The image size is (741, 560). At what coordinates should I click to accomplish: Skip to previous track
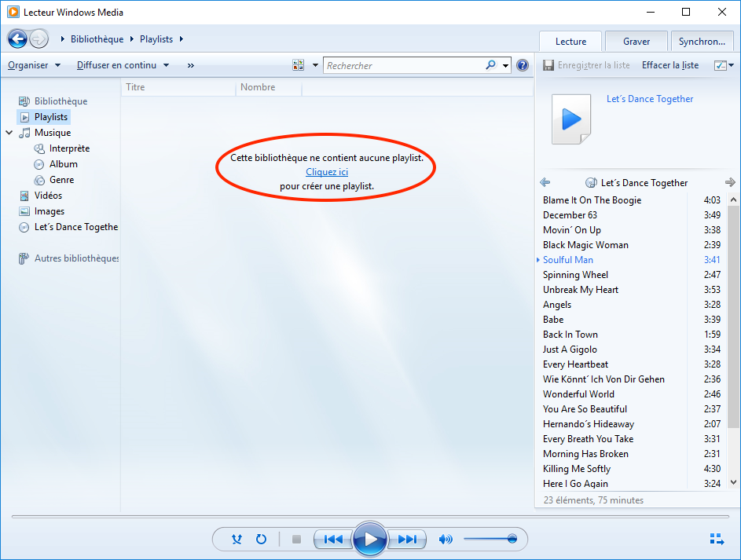(x=333, y=539)
